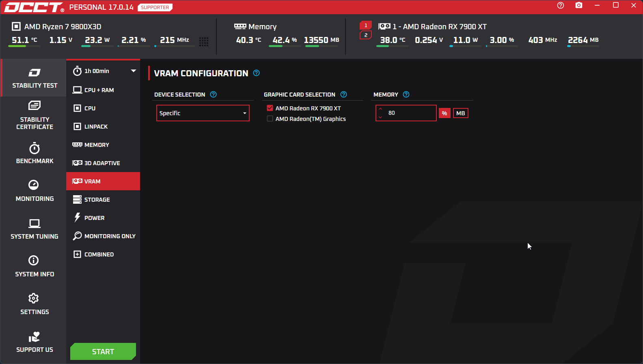Image resolution: width=643 pixels, height=364 pixels.
Task: Select the POWER test
Action: point(103,218)
